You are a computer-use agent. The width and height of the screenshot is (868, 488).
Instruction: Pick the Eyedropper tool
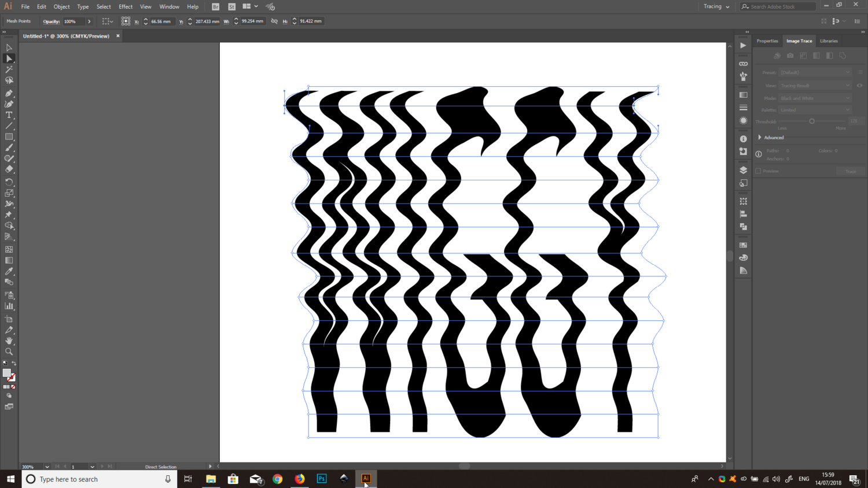click(x=9, y=271)
